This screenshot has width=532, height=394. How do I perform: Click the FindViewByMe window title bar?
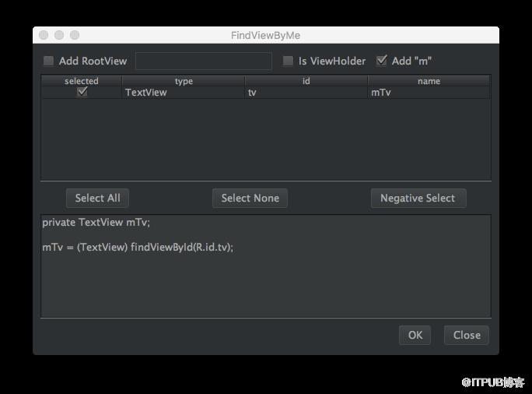point(266,35)
